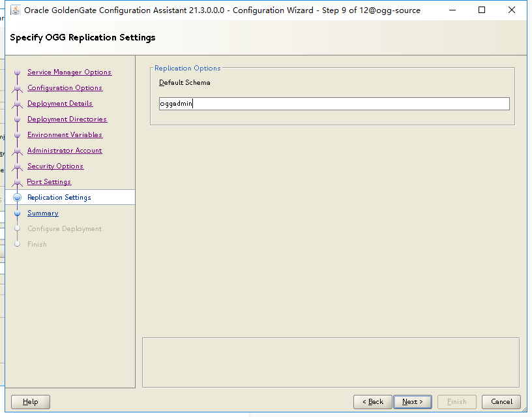Open Deployment Details step

[x=60, y=103]
